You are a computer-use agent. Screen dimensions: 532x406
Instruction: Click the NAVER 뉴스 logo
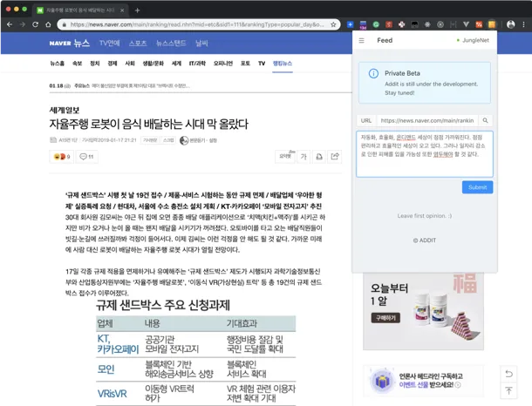coord(70,43)
